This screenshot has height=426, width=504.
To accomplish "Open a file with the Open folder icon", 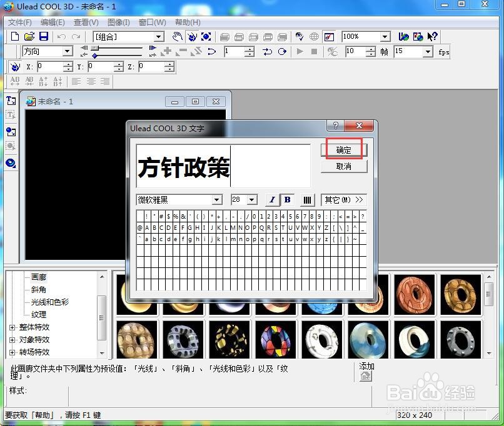I will (x=29, y=37).
